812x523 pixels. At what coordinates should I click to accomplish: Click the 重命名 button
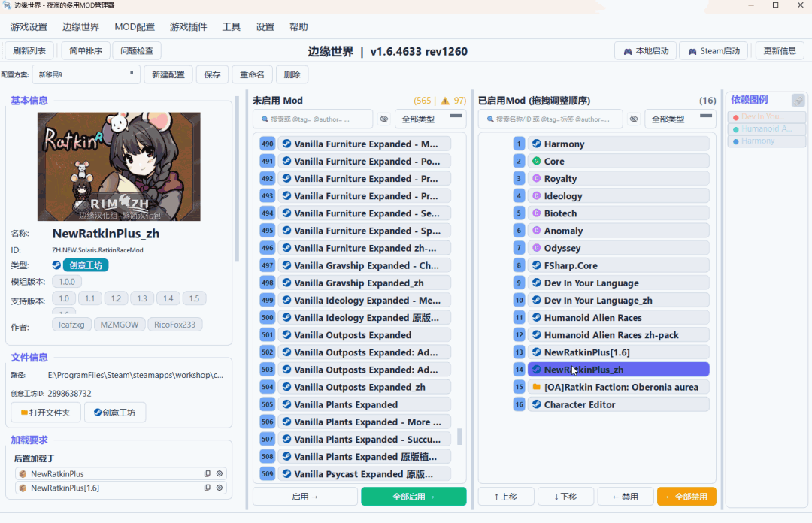click(252, 74)
